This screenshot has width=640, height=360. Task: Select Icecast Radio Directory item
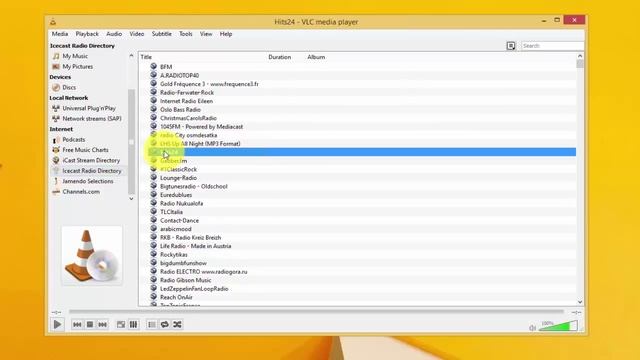pos(92,171)
